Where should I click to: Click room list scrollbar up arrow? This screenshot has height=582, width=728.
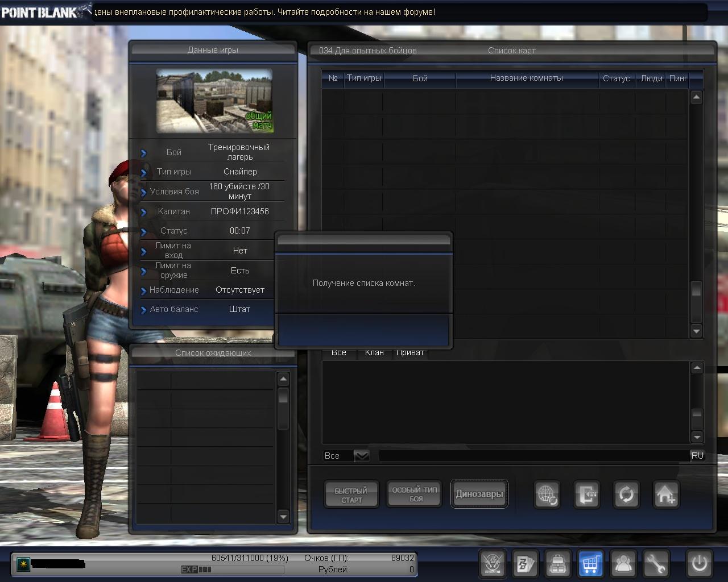(696, 97)
